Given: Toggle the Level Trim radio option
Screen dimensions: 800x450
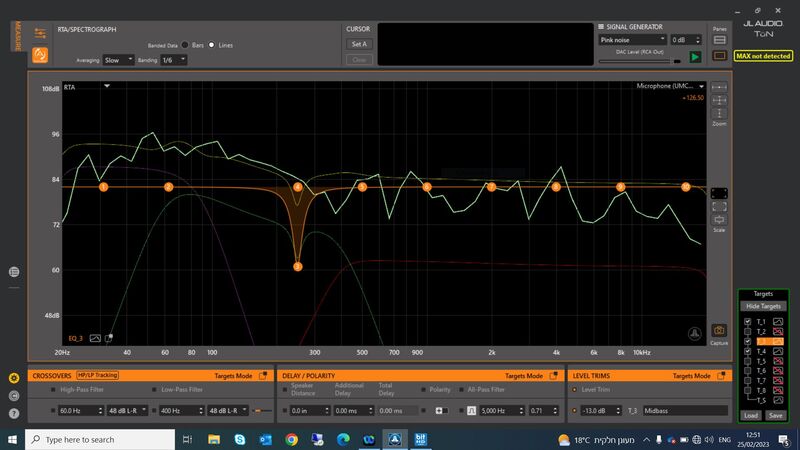Looking at the screenshot, I should tap(574, 390).
